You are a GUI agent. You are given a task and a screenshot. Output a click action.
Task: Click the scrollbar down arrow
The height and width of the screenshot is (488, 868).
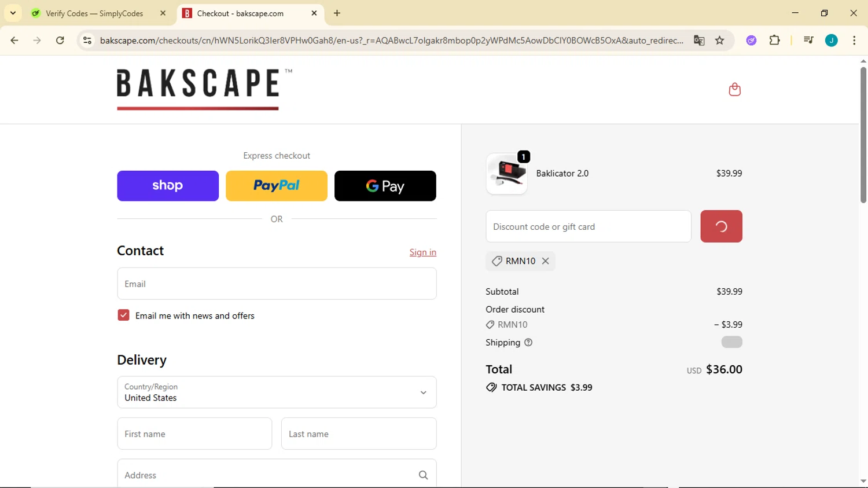863,480
